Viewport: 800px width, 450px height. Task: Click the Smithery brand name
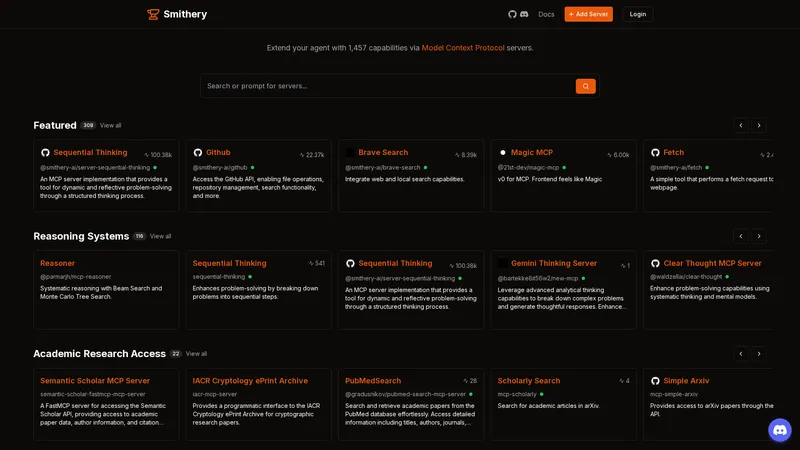[185, 14]
